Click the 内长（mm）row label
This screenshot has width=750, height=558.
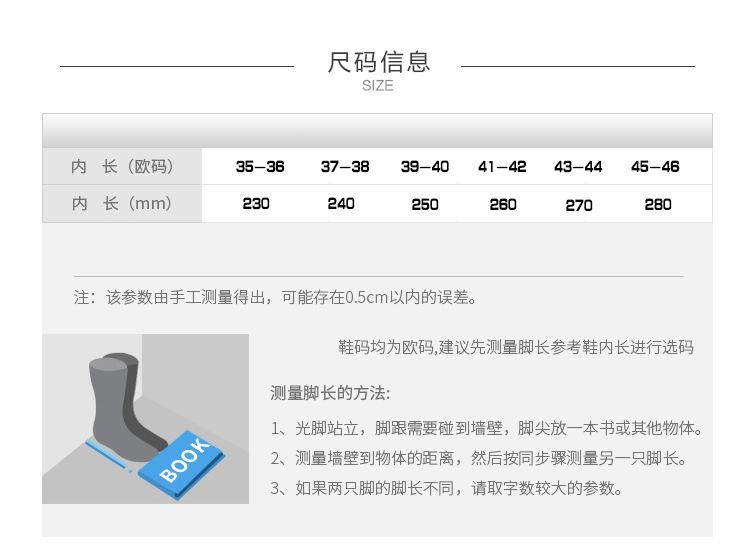tap(122, 203)
